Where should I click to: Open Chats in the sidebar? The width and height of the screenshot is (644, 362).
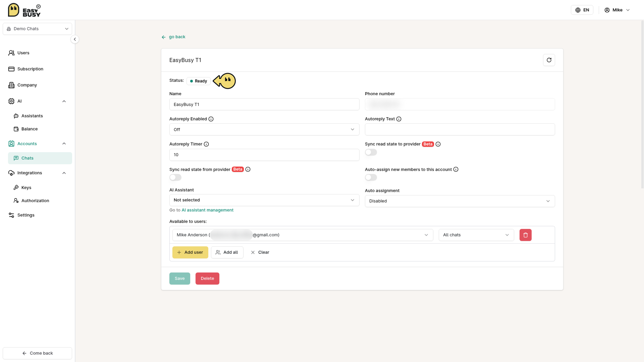[40, 158]
